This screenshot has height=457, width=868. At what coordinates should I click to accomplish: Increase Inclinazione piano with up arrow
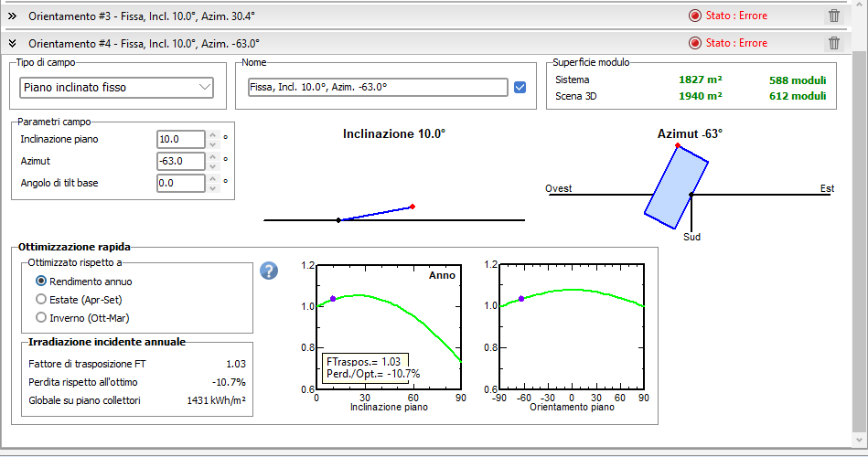coord(212,135)
